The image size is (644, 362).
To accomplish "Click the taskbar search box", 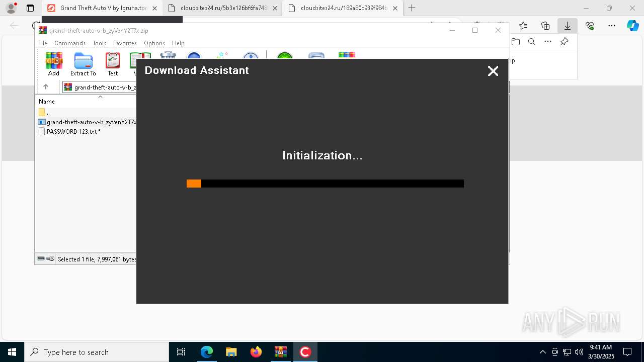I will click(97, 352).
